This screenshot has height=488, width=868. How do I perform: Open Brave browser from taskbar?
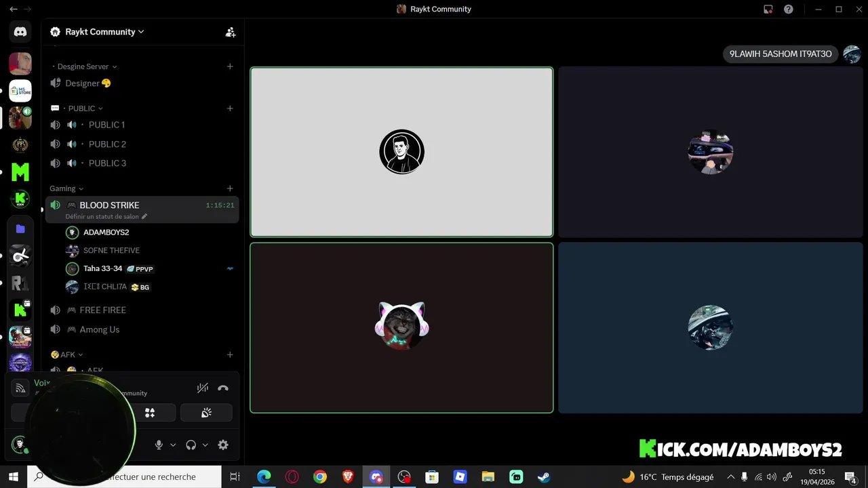[x=348, y=476]
